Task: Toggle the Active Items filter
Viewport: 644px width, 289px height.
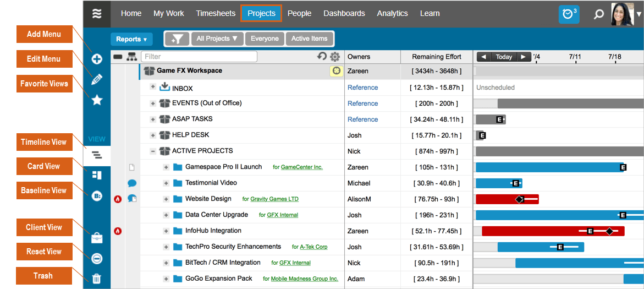Action: (309, 39)
